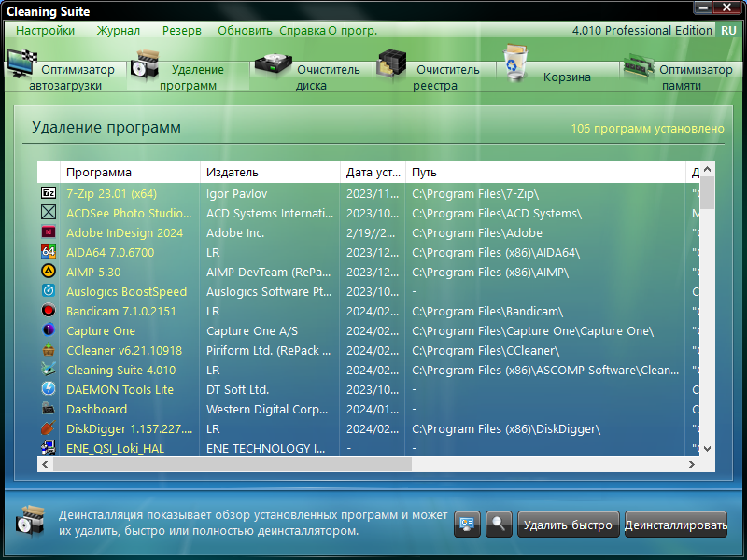Click the 7-Zip program icon in list
The image size is (747, 560).
click(x=49, y=193)
